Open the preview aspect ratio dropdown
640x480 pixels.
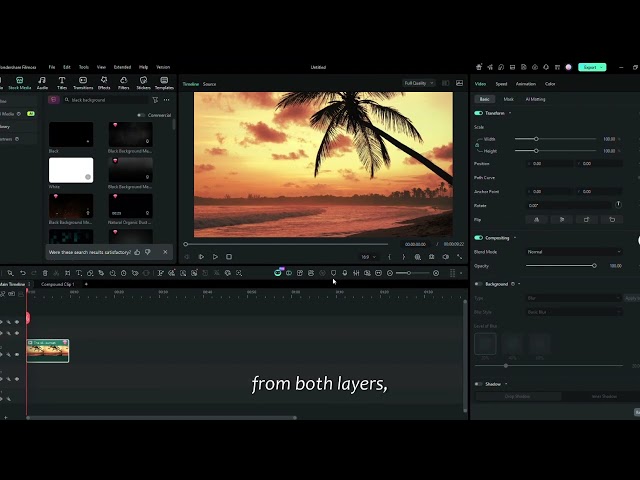[x=368, y=257]
